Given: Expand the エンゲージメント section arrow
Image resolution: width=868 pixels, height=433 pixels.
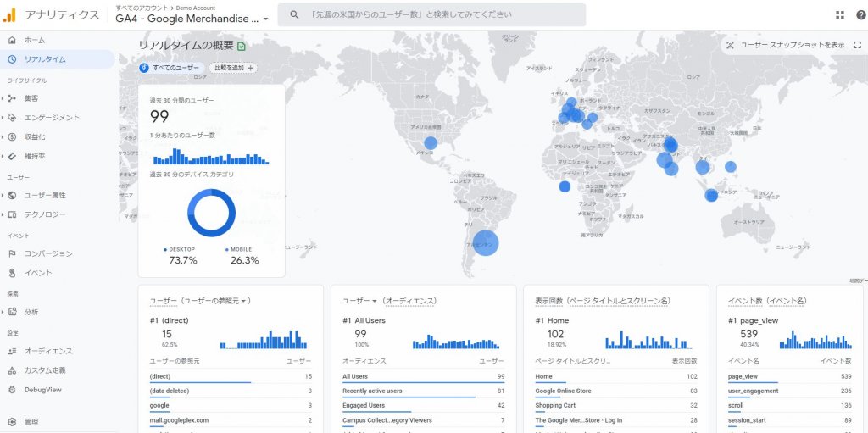Looking at the screenshot, I should [3, 118].
